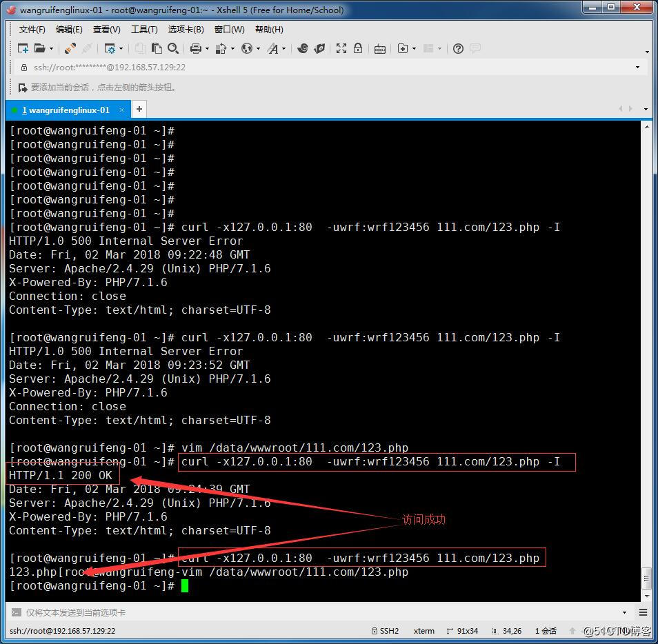Click the Find magnifier icon
This screenshot has width=658, height=644.
click(173, 48)
